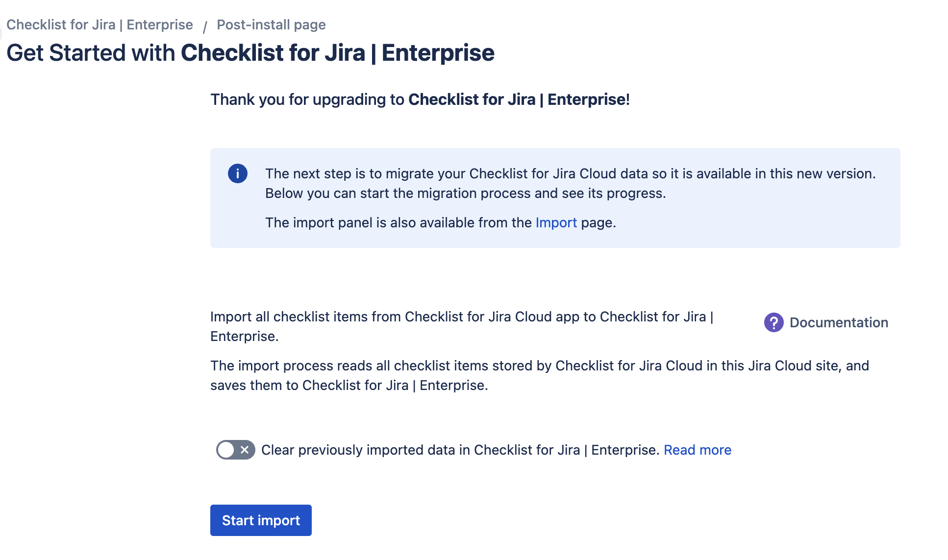Click the blue info icon in the panel

pos(238,173)
